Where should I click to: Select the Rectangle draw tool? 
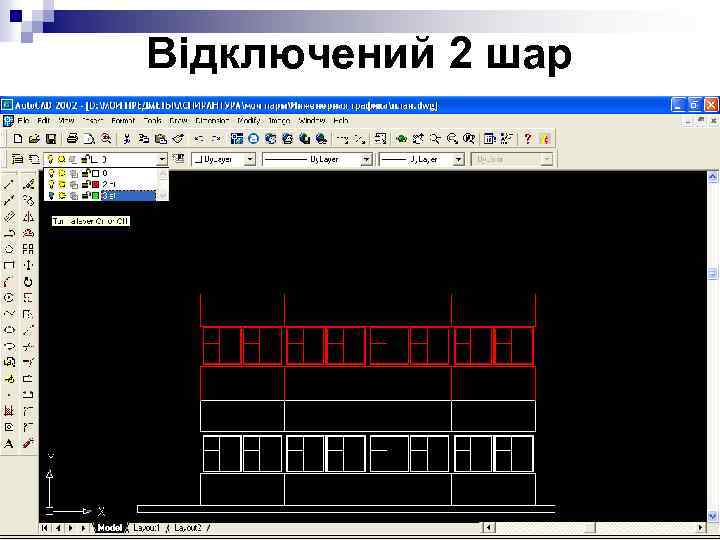9,265
